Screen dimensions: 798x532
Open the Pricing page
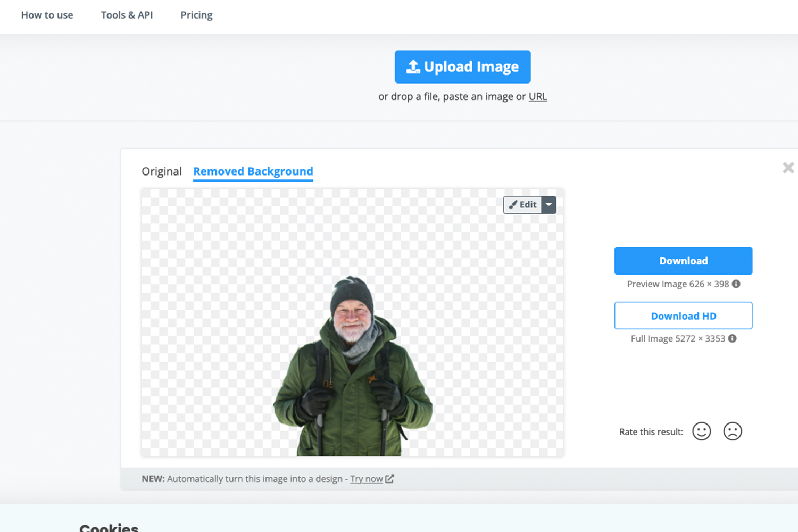196,15
